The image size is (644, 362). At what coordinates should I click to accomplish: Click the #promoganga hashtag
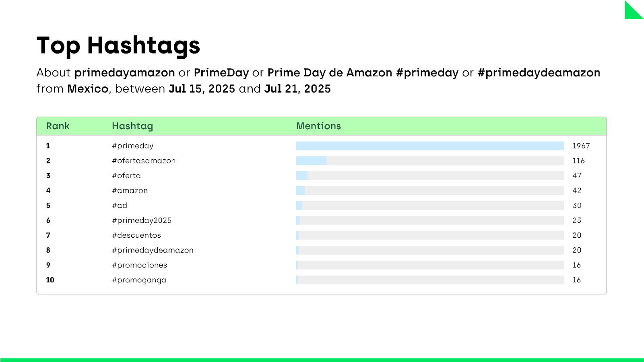click(x=139, y=280)
